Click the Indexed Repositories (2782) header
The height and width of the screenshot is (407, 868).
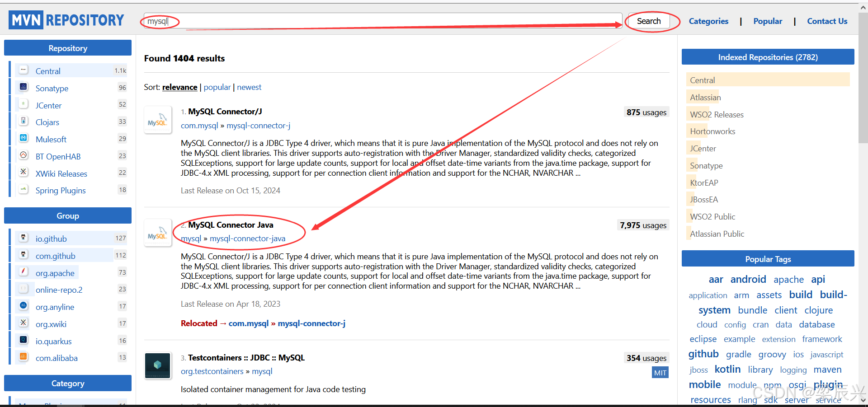(x=768, y=57)
